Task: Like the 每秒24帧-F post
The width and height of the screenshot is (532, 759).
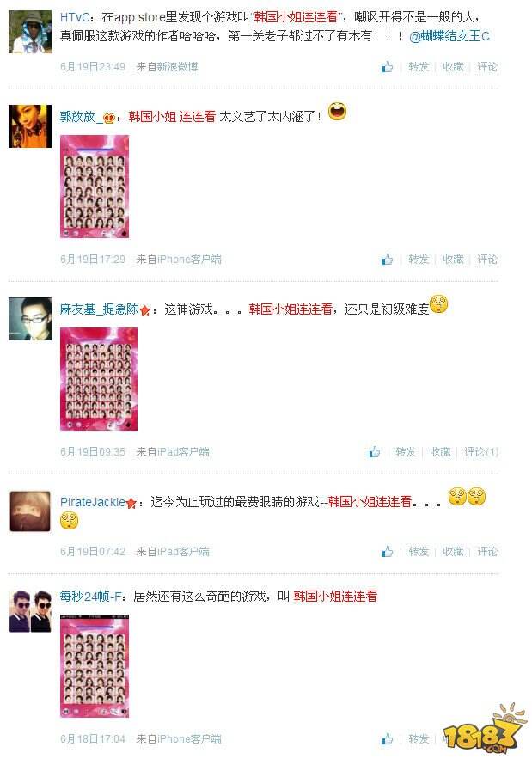Action: [x=388, y=738]
